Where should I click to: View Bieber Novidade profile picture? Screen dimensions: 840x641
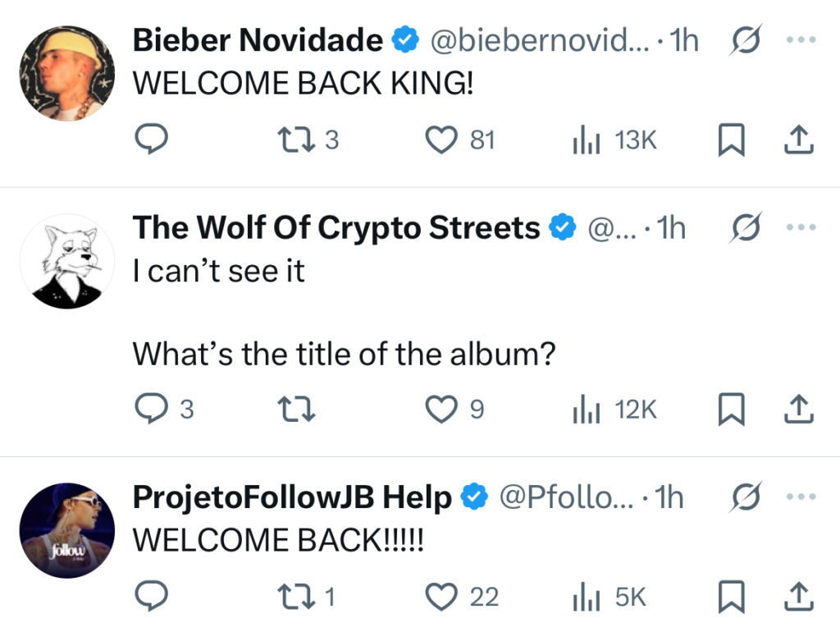(x=67, y=73)
